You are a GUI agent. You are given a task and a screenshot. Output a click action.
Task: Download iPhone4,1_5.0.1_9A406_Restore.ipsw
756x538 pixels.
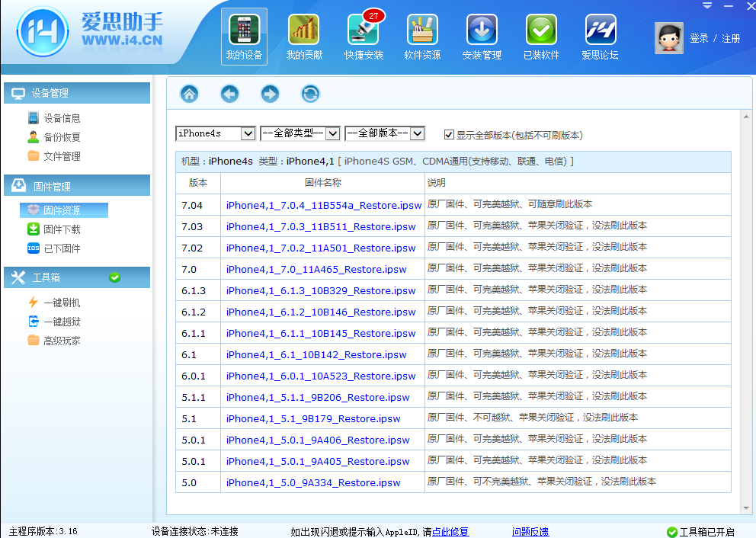pos(318,440)
